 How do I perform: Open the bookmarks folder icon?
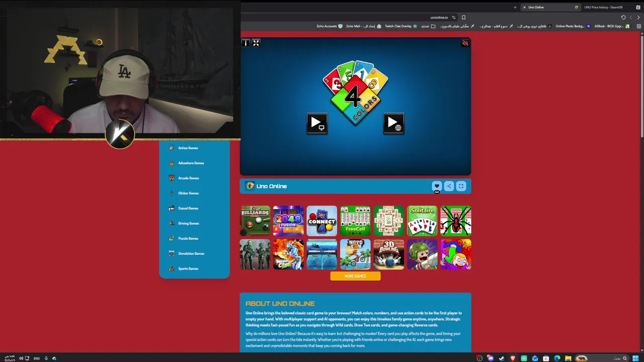click(x=433, y=26)
